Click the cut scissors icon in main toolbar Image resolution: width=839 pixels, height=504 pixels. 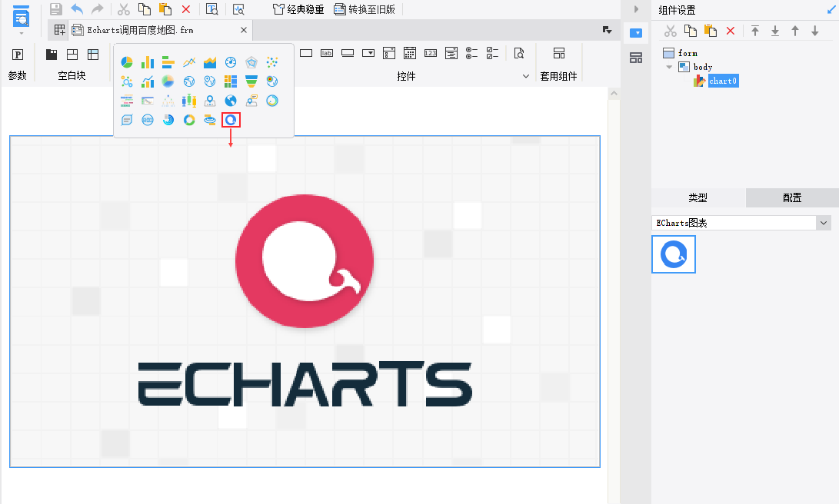pos(124,9)
